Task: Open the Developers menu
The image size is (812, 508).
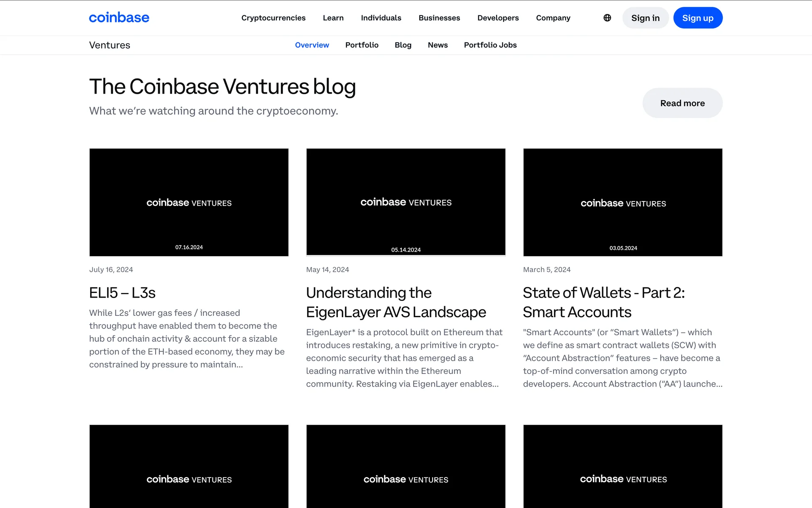Action: click(x=498, y=18)
